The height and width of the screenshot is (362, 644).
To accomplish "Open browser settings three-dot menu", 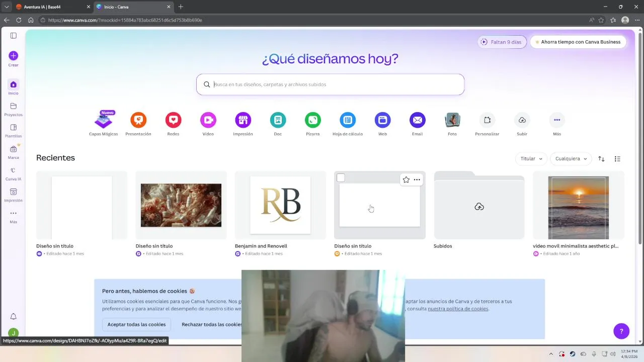I will [637, 20].
